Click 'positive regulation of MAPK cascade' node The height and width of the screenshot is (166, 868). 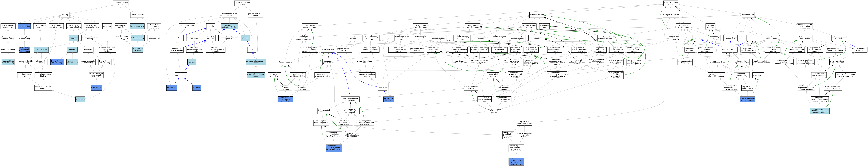[747, 99]
